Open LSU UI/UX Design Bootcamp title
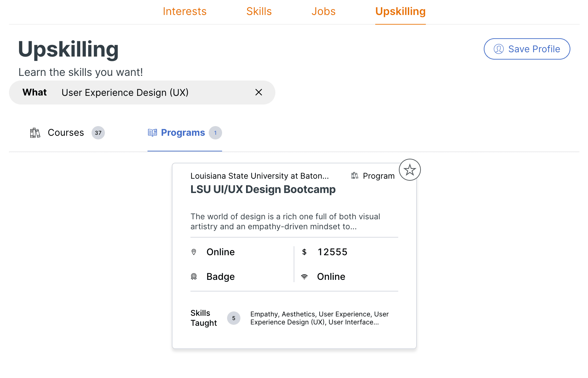This screenshot has height=378, width=588. click(x=263, y=189)
